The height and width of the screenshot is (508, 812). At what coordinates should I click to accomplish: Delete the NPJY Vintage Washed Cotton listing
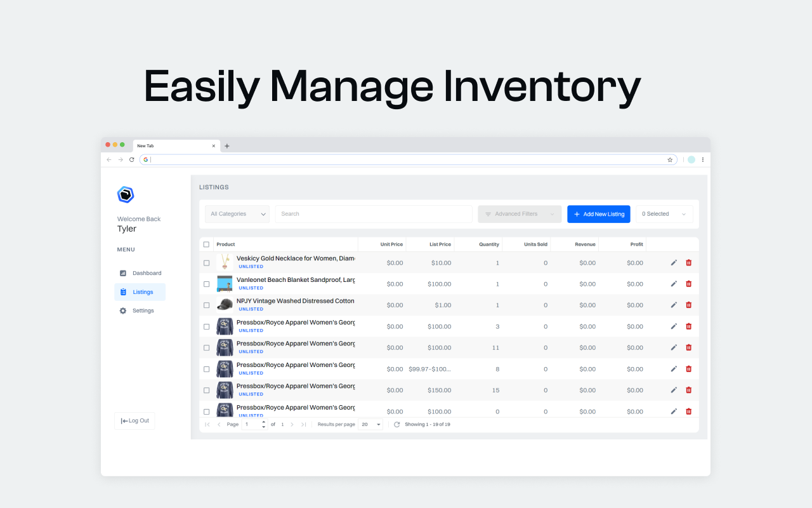click(689, 305)
